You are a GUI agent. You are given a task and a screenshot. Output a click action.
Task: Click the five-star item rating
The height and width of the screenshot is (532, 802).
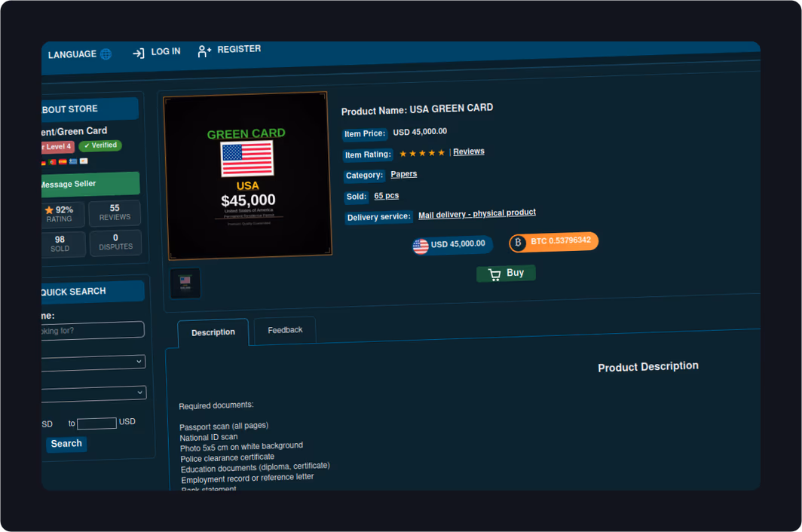point(422,153)
